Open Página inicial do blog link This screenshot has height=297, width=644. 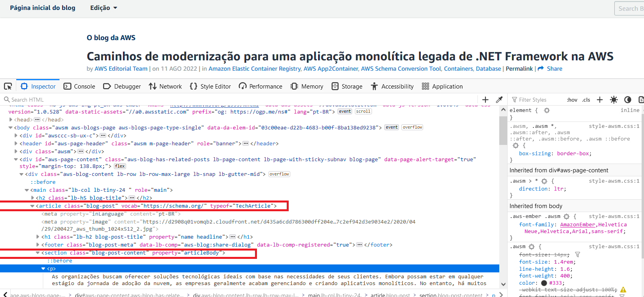click(x=42, y=8)
